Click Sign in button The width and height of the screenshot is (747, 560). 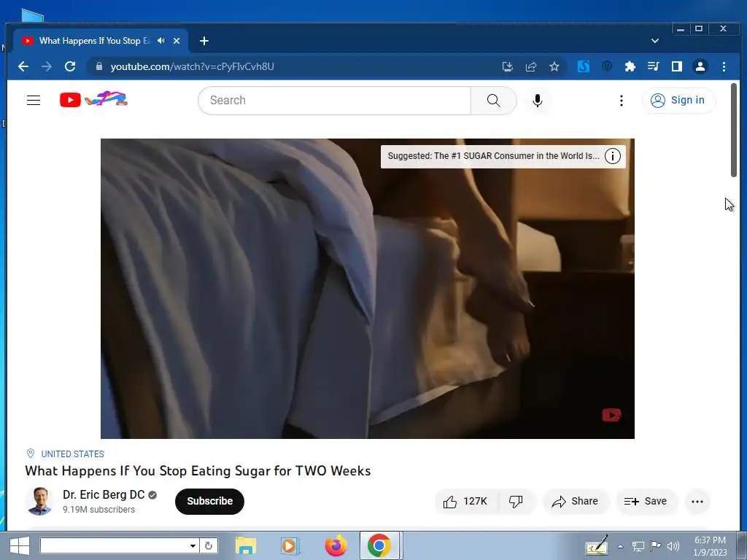[678, 101]
